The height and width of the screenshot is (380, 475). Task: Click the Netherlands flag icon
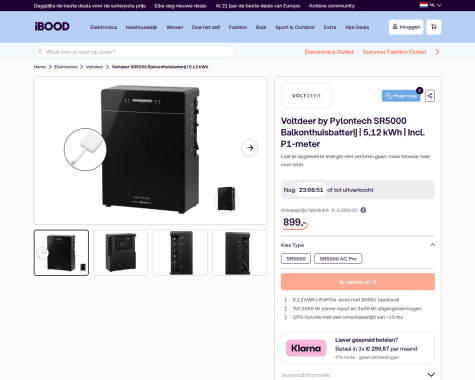[423, 5]
